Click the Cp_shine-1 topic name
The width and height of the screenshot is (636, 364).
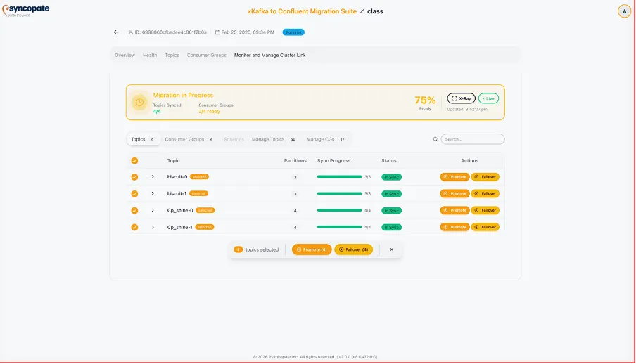pyautogui.click(x=179, y=227)
